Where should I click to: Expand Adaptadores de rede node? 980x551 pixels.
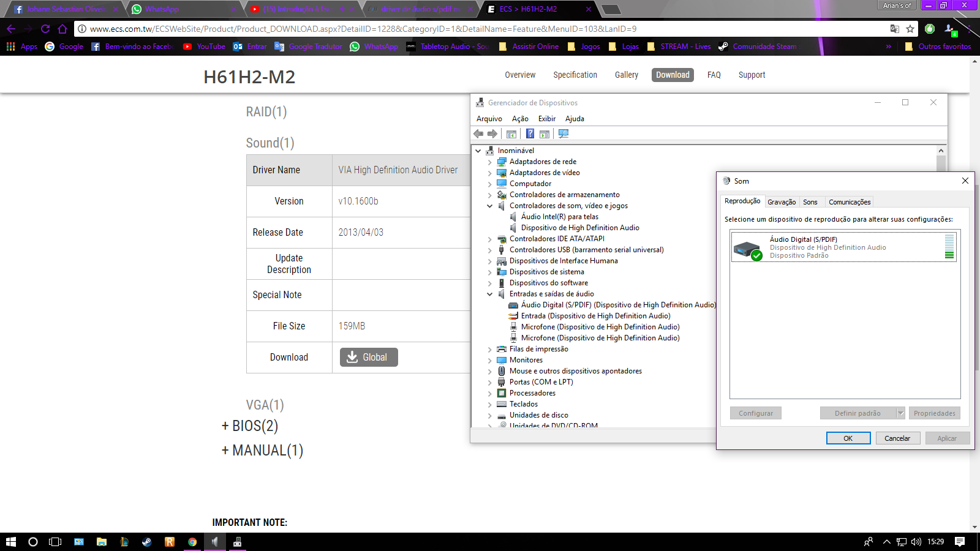pos(489,162)
